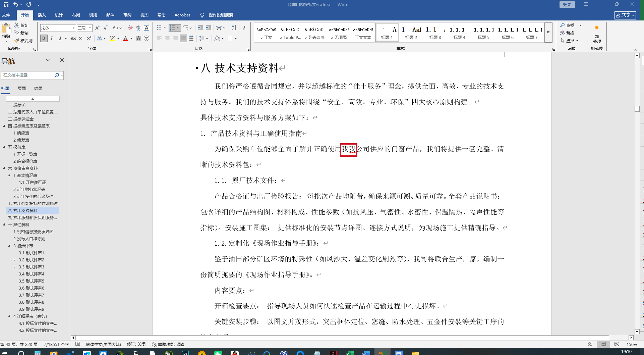The image size is (644, 355).
Task: Collapse the 十 其他资料 heading in navigation
Action: click(x=4, y=225)
